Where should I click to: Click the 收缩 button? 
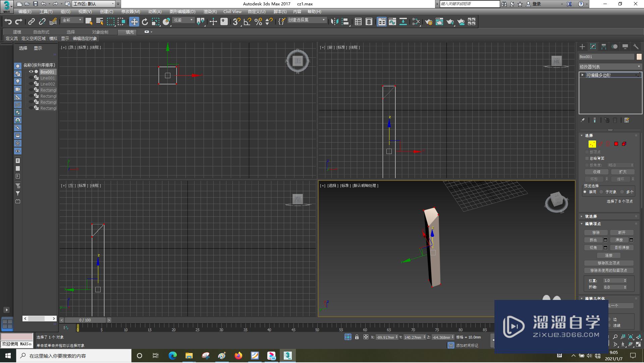[596, 172]
